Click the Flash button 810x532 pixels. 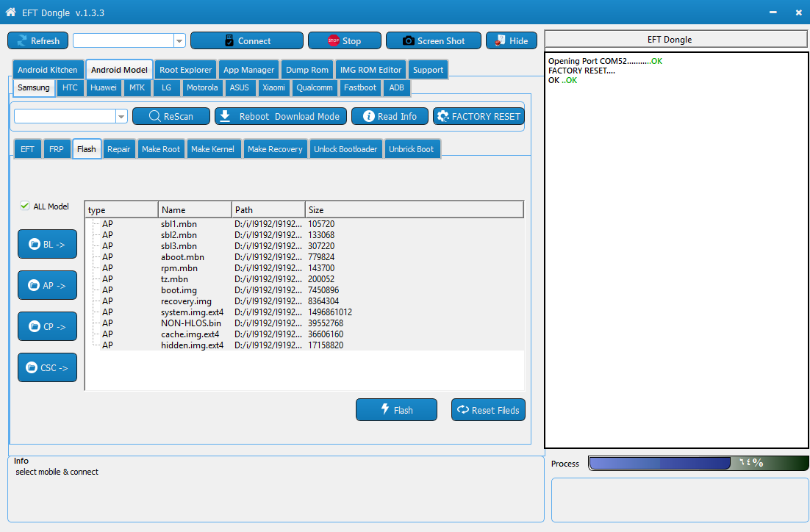[396, 409]
